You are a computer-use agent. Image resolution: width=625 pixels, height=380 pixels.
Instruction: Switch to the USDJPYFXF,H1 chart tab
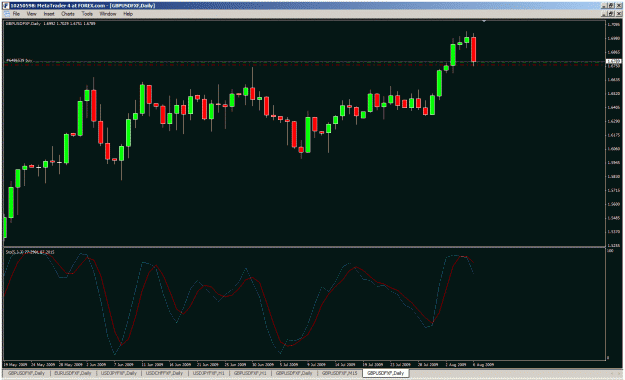tap(208, 373)
